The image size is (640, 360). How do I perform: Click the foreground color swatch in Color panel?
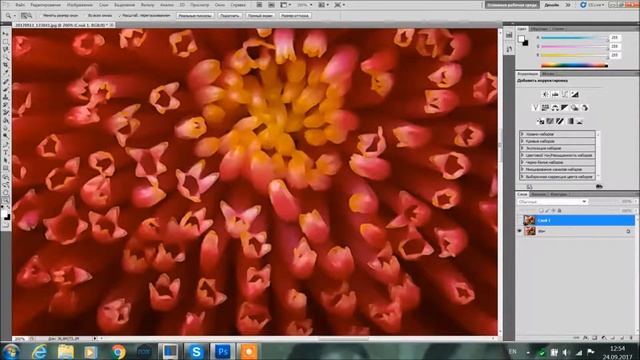[521, 39]
